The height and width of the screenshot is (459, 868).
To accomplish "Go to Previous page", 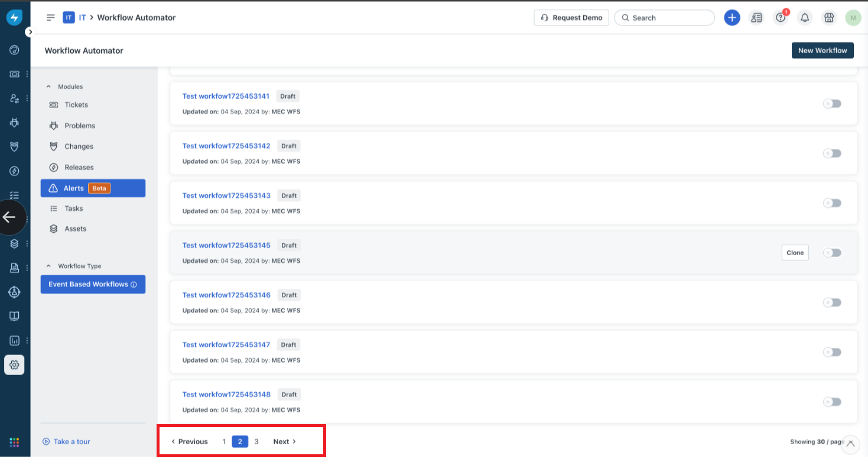I will [x=189, y=442].
